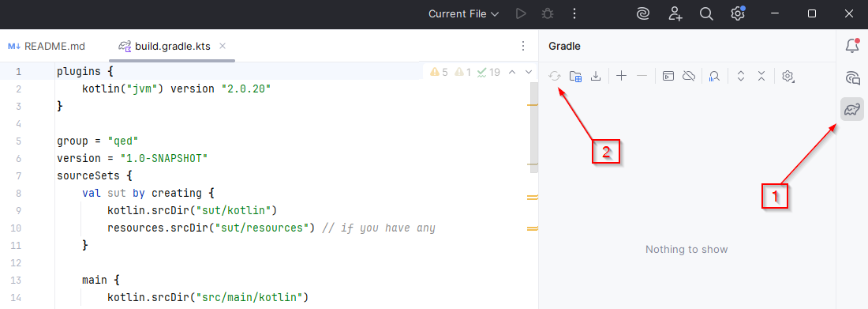Click the Debug bug icon

[548, 14]
